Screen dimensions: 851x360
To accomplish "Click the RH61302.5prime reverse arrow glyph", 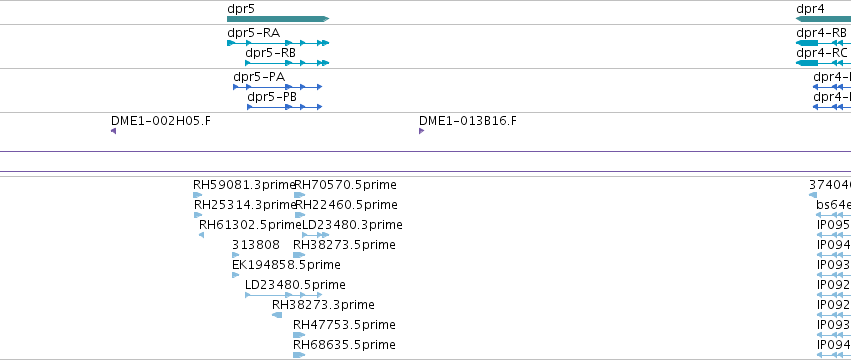I will click(x=201, y=235).
